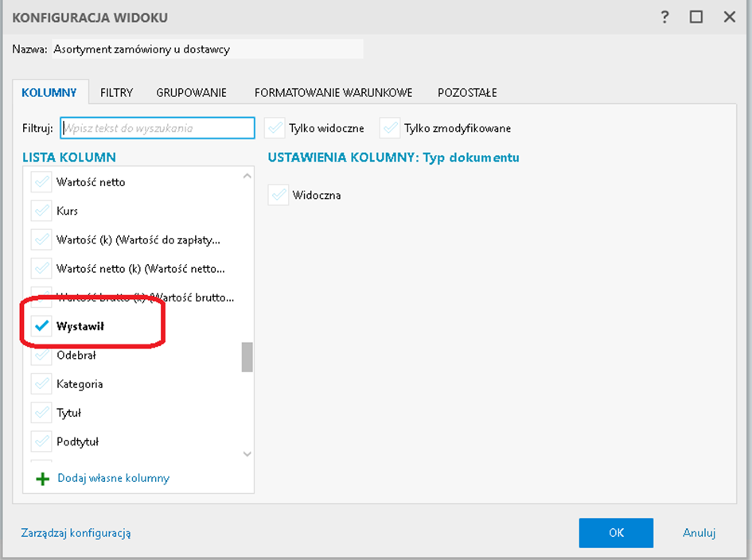Switch to the FILTRY tab
The height and width of the screenshot is (560, 752).
click(116, 93)
